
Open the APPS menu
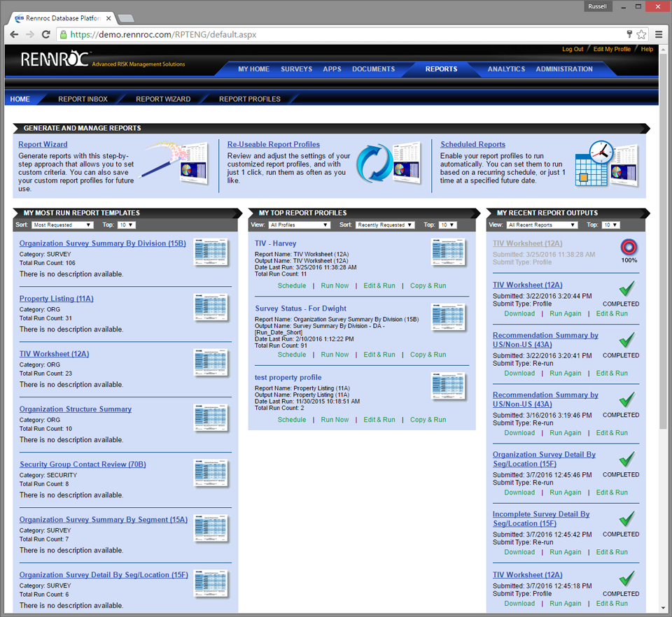[332, 69]
